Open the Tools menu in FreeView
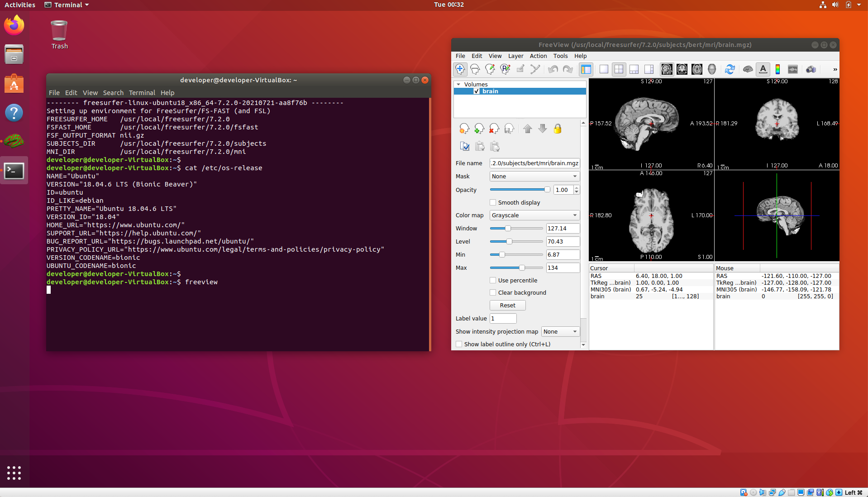Screen dimensions: 868x497 560,56
